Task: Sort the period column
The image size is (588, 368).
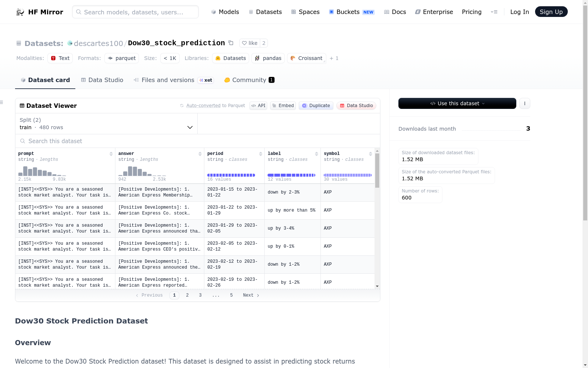Action: (261, 154)
